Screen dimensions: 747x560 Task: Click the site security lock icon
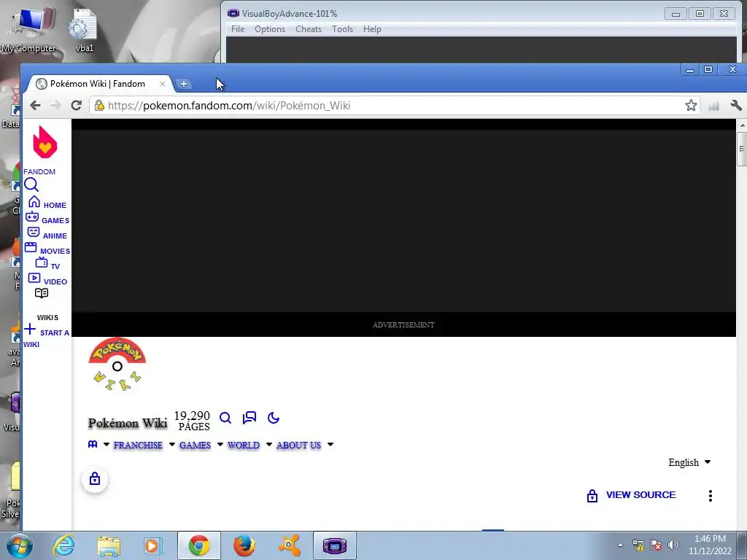point(99,105)
